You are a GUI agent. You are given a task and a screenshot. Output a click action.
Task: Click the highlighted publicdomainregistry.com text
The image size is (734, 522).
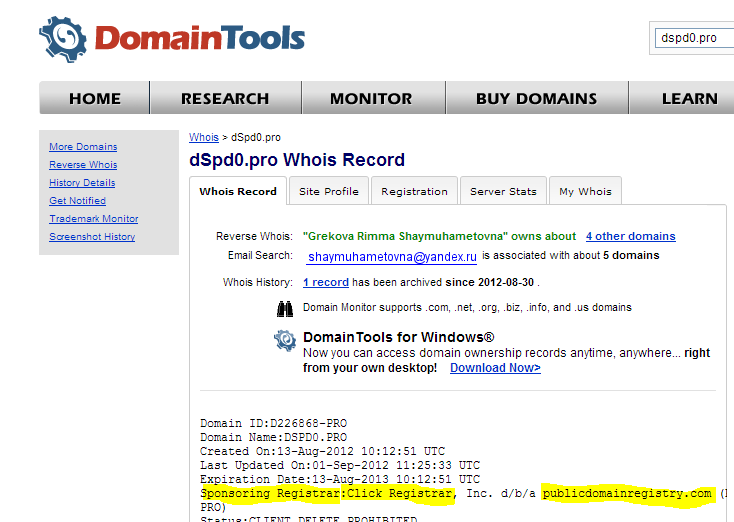coord(627,493)
